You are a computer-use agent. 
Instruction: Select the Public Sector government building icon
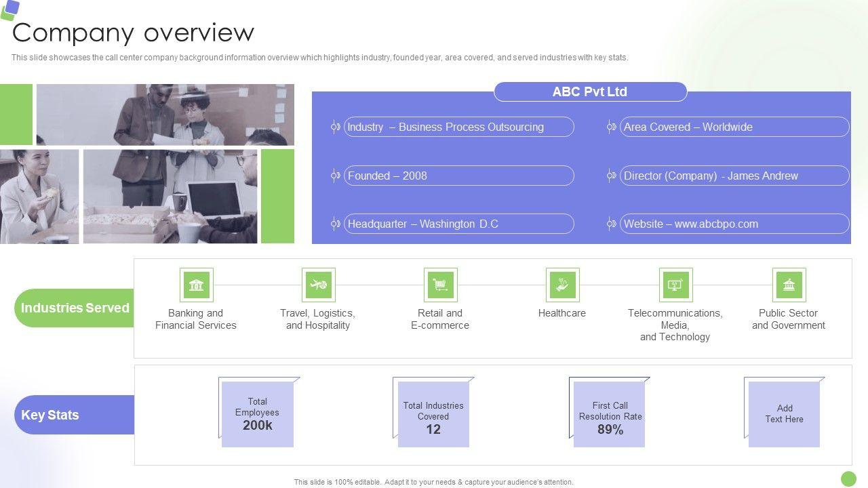[x=789, y=285]
